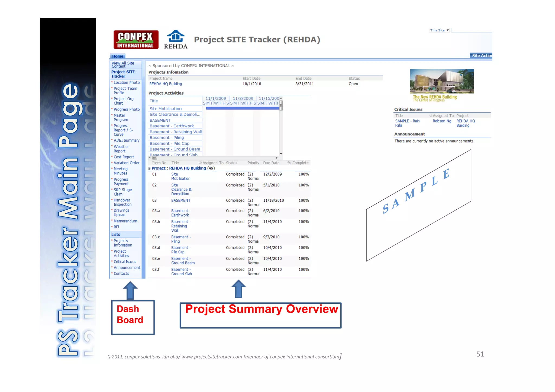The width and height of the screenshot is (555, 392).
Task: Open Project SITE Tracker sidebar heading
Action: click(123, 74)
